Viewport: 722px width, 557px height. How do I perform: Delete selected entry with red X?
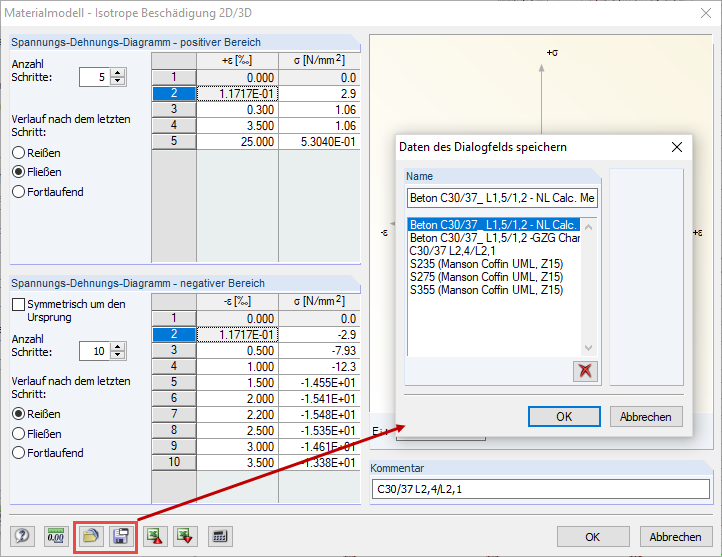pyautogui.click(x=585, y=371)
